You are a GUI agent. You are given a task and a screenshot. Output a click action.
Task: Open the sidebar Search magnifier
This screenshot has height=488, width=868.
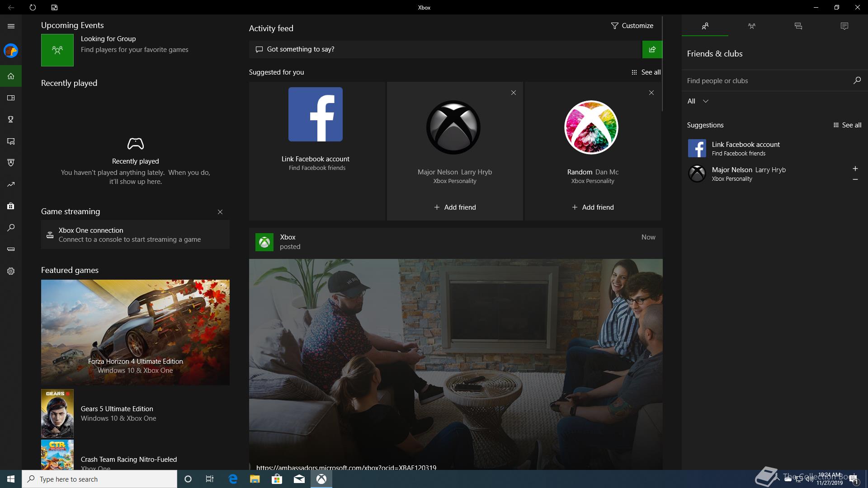pyautogui.click(x=11, y=228)
